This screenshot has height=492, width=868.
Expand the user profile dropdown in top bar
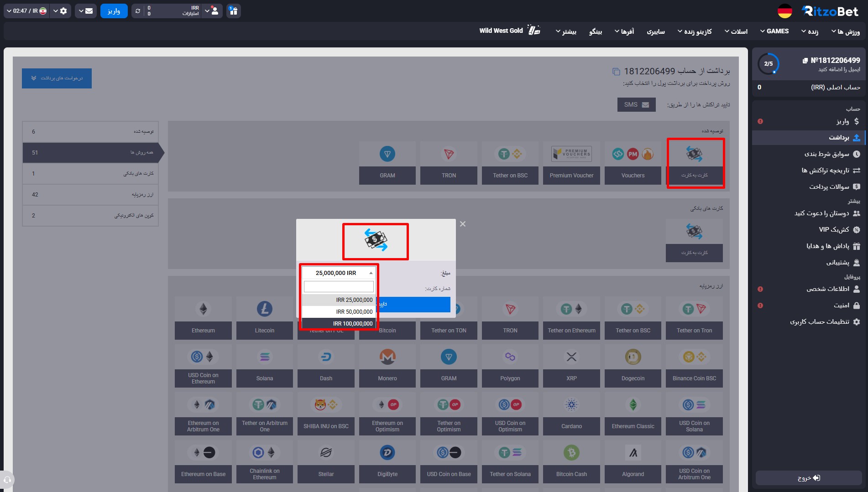(211, 11)
